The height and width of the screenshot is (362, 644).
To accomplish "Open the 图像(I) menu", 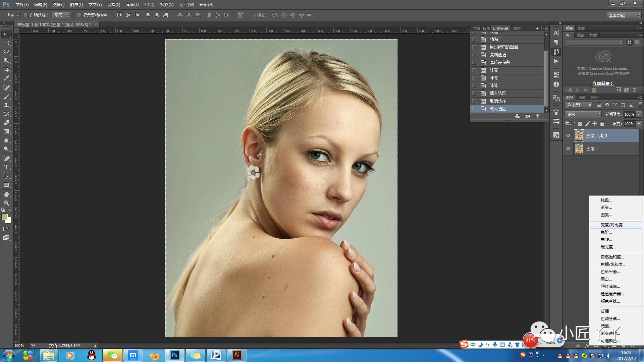I will coord(58,5).
